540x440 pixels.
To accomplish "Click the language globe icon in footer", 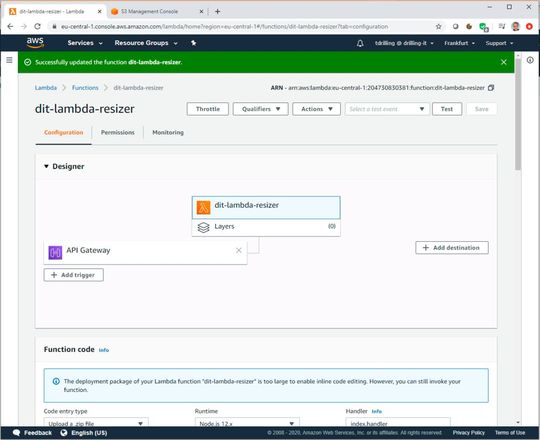I will click(x=64, y=433).
